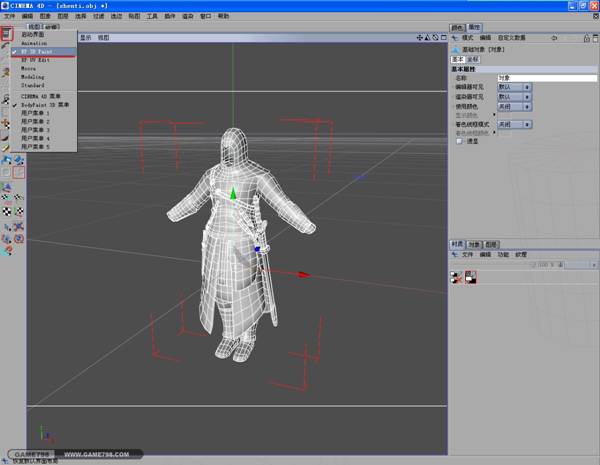
Task: Open the 帮助 menu in menu bar
Action: [223, 16]
